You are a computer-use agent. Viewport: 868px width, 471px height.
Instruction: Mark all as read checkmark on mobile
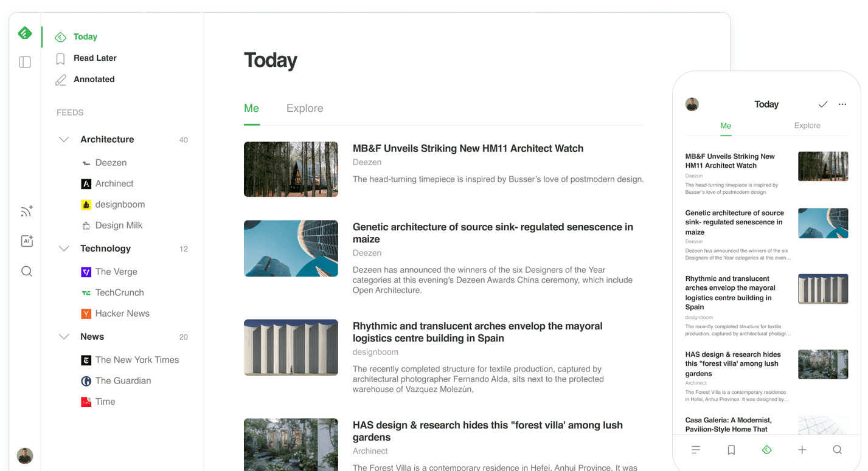822,105
